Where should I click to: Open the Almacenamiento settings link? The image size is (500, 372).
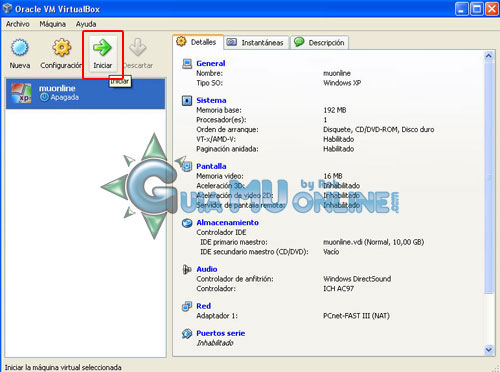(228, 223)
